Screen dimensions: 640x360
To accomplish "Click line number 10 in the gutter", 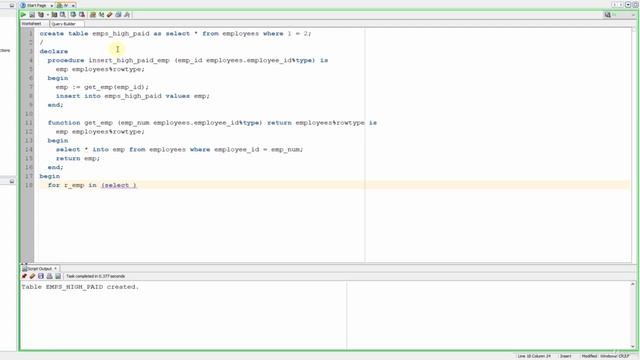I will (29, 114).
